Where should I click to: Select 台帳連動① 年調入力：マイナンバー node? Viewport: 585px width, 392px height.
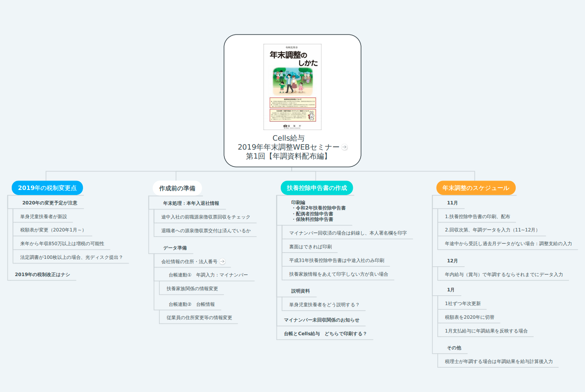point(208,275)
